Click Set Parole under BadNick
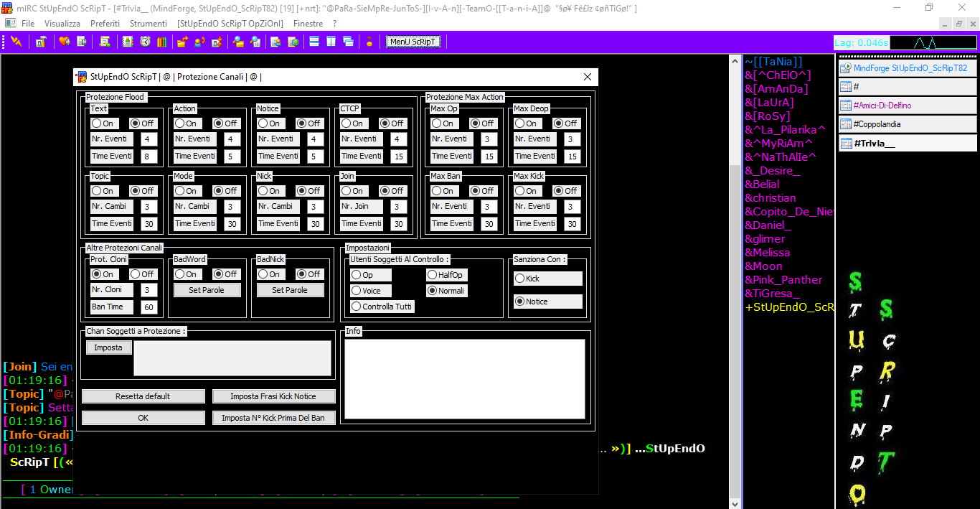 coord(290,290)
